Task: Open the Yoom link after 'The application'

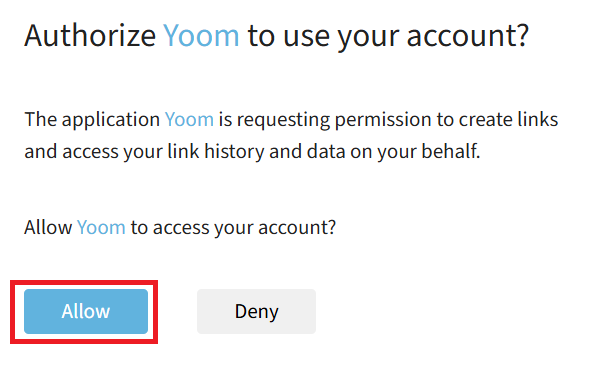Action: [x=189, y=119]
